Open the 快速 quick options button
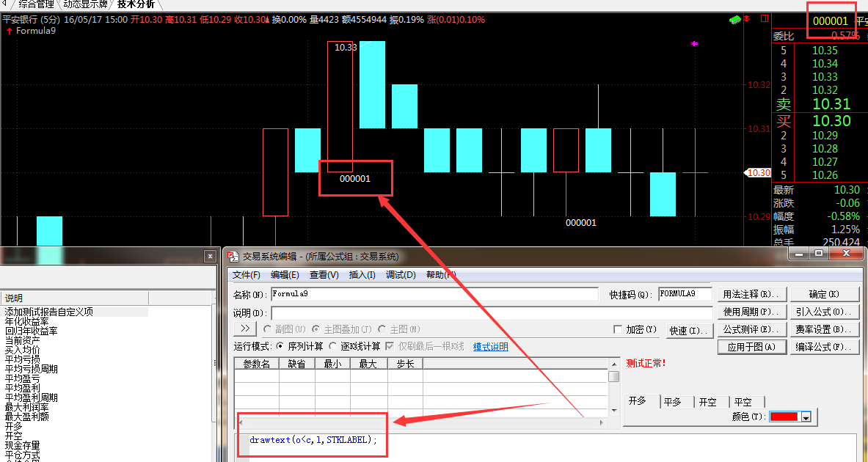 click(x=689, y=331)
